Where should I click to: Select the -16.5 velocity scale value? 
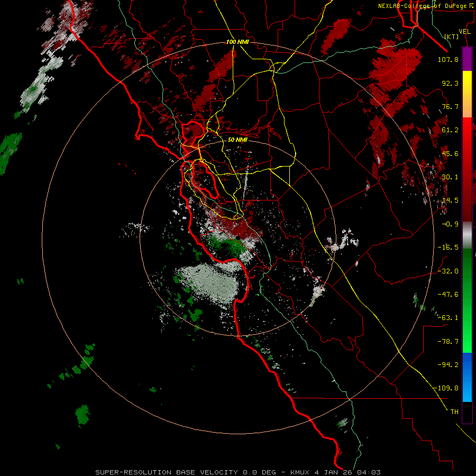[x=448, y=248]
